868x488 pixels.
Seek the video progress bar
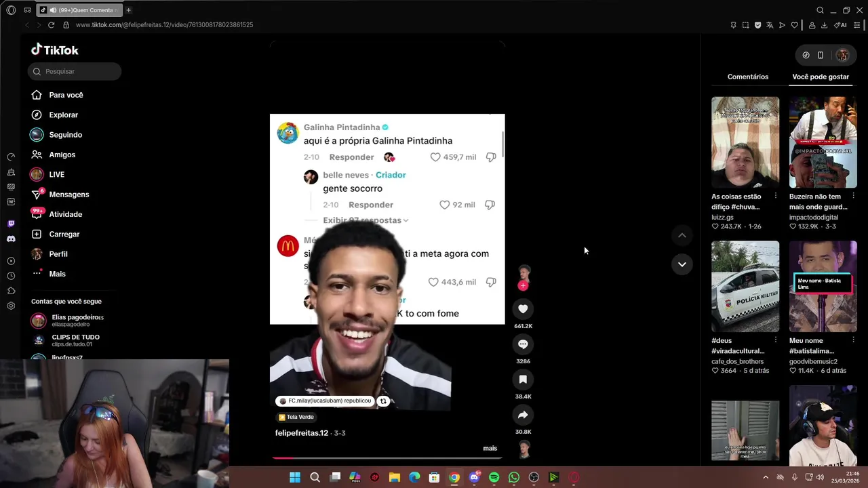(387, 458)
